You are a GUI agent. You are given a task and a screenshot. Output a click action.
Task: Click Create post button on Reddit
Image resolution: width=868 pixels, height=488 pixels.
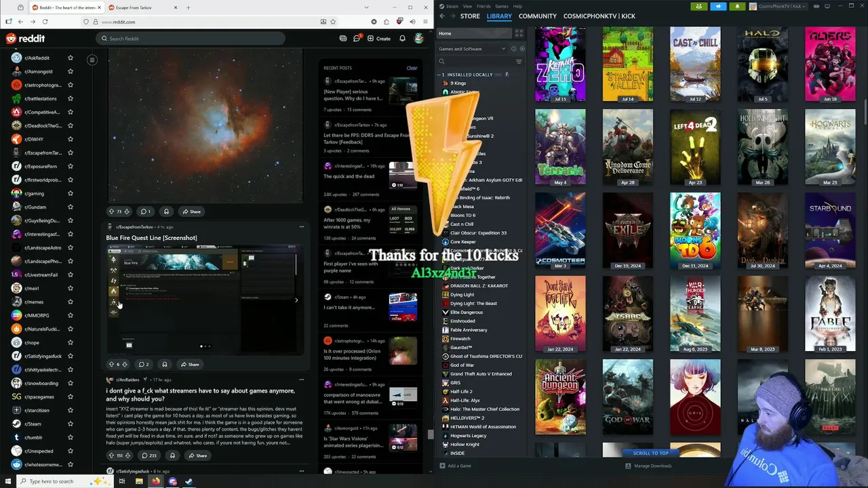pyautogui.click(x=379, y=39)
